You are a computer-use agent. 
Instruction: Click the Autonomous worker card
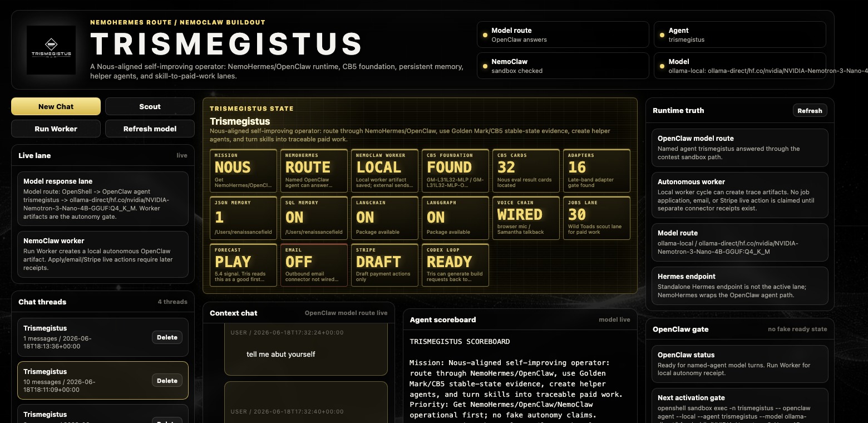739,195
